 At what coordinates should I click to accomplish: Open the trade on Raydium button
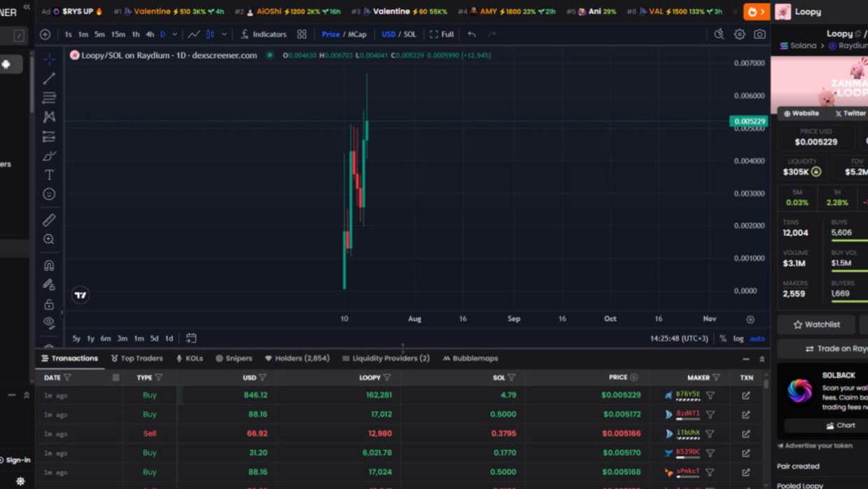pyautogui.click(x=822, y=349)
